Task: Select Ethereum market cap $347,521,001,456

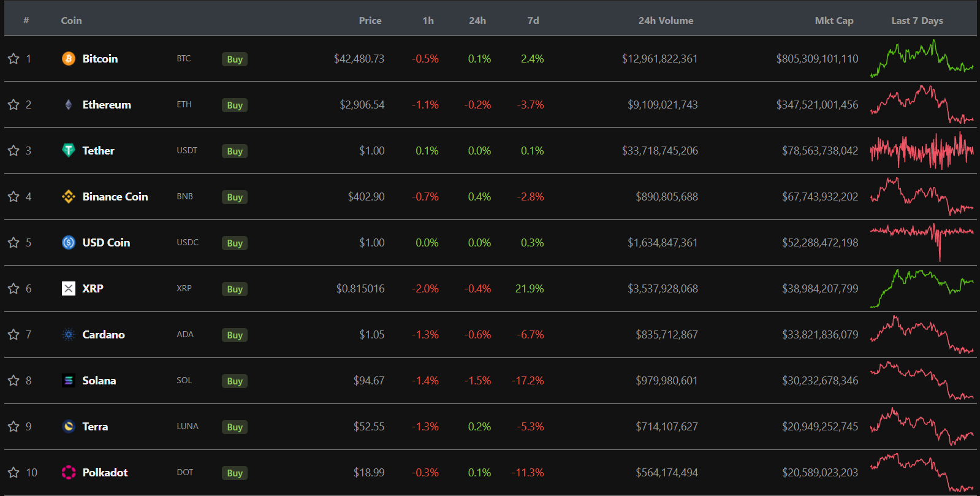Action: tap(817, 105)
